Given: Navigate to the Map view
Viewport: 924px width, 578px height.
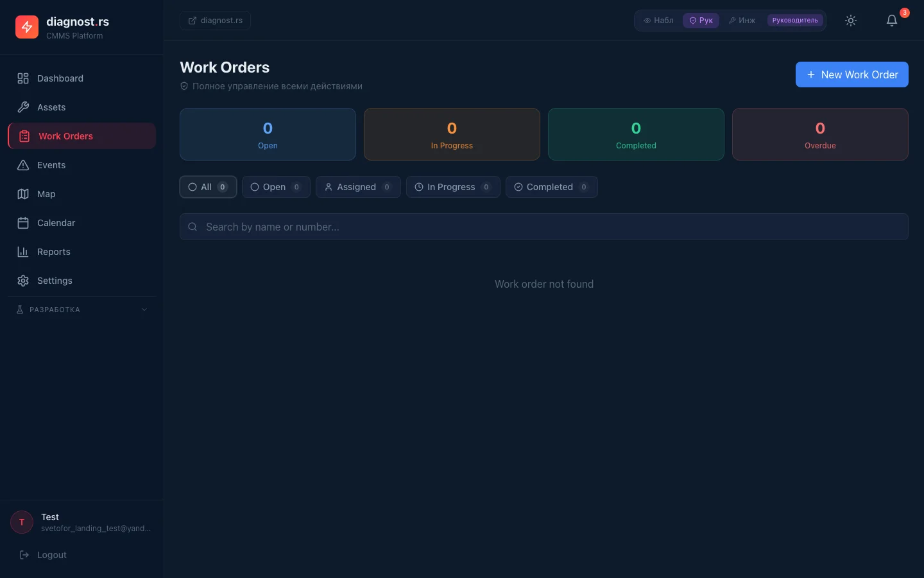Looking at the screenshot, I should [81, 194].
